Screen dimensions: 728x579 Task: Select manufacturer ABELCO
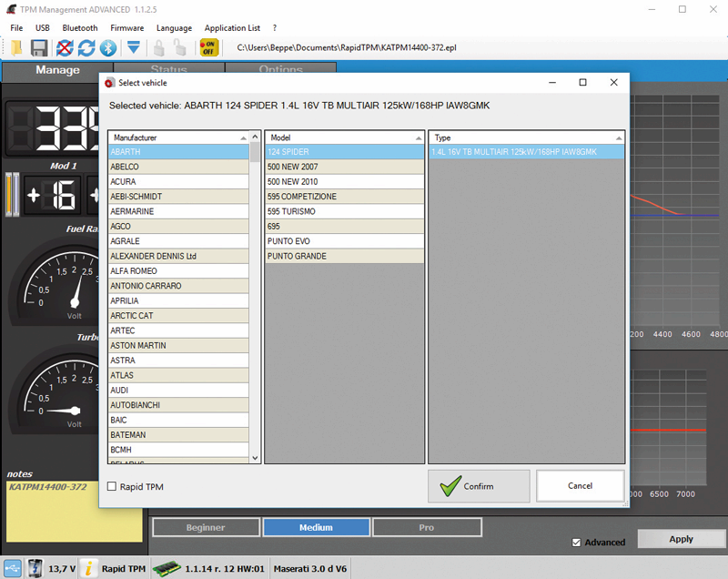[x=178, y=167]
